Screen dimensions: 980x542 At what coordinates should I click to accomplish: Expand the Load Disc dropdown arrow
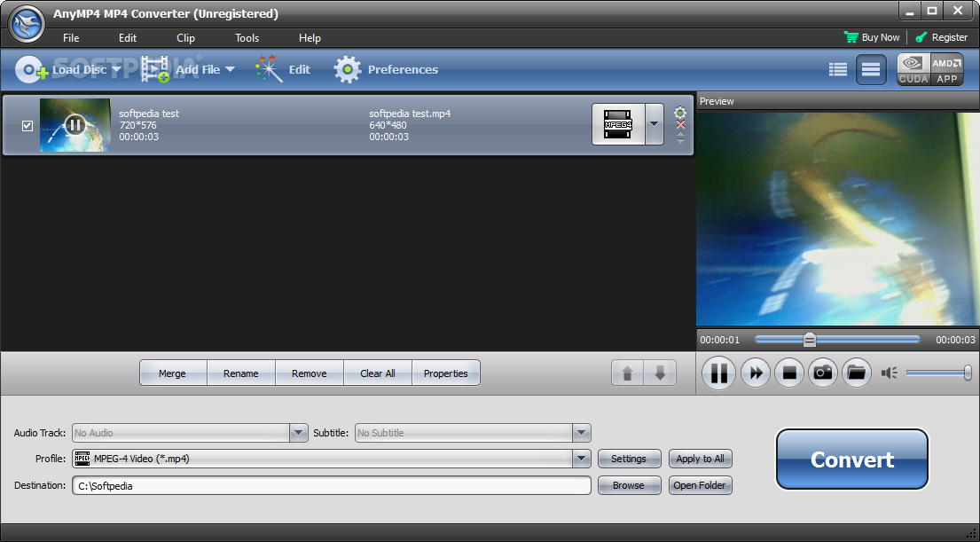point(116,69)
